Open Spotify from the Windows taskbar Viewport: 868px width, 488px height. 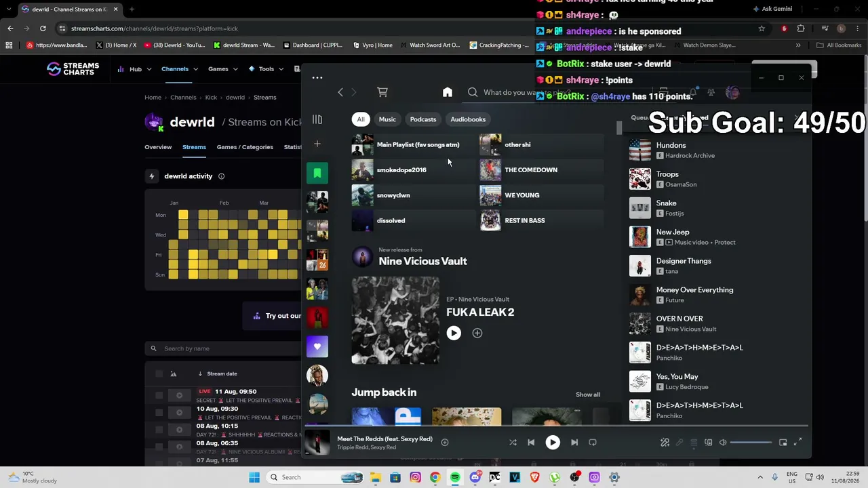point(455,477)
